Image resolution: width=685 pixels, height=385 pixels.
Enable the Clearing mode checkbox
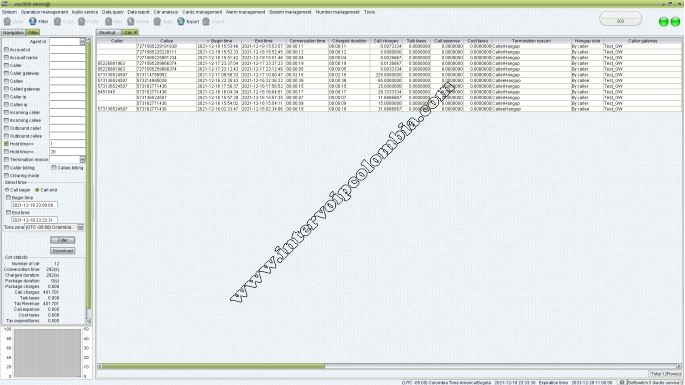pyautogui.click(x=6, y=175)
